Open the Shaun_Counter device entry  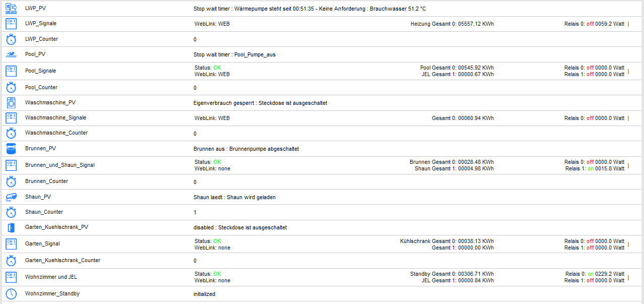[x=44, y=212]
